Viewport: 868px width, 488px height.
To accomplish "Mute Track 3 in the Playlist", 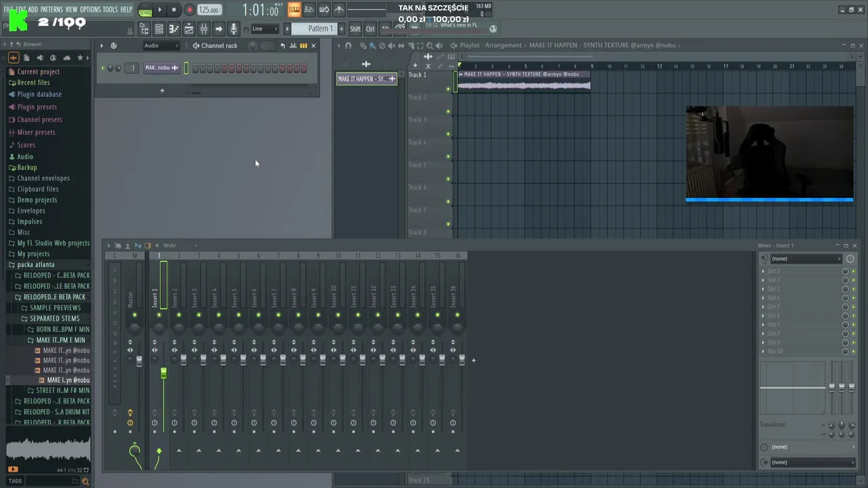I will tap(448, 134).
